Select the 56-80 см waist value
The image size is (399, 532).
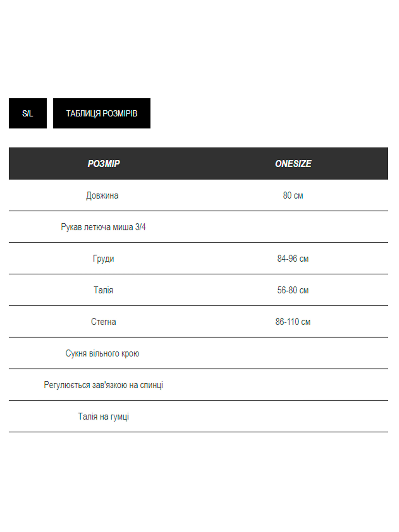293,290
